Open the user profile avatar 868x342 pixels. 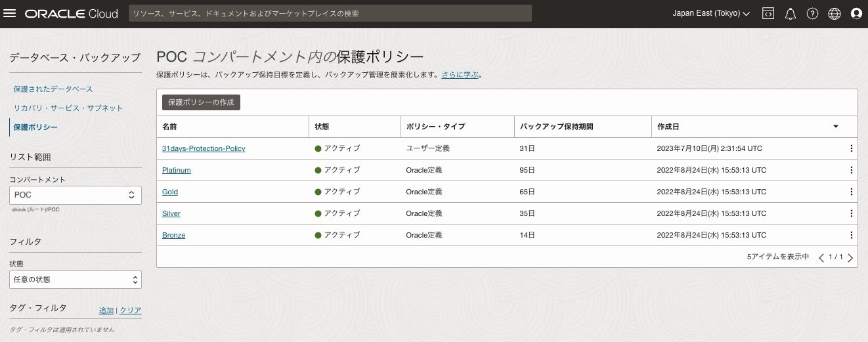pos(856,13)
